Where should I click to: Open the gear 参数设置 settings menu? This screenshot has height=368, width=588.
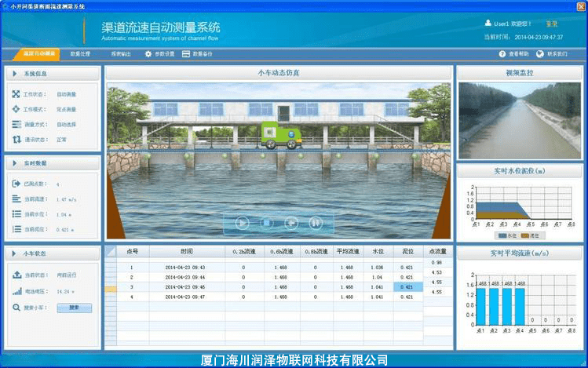point(159,54)
